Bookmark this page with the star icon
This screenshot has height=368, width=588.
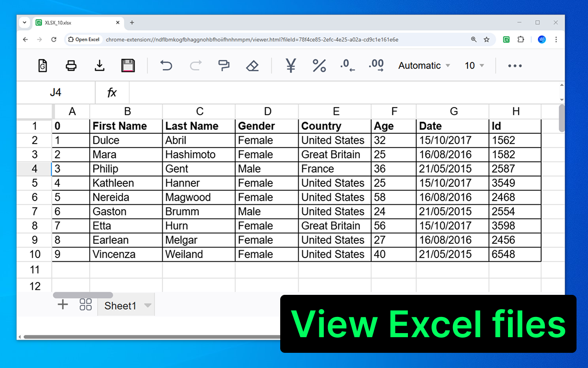[x=486, y=40]
